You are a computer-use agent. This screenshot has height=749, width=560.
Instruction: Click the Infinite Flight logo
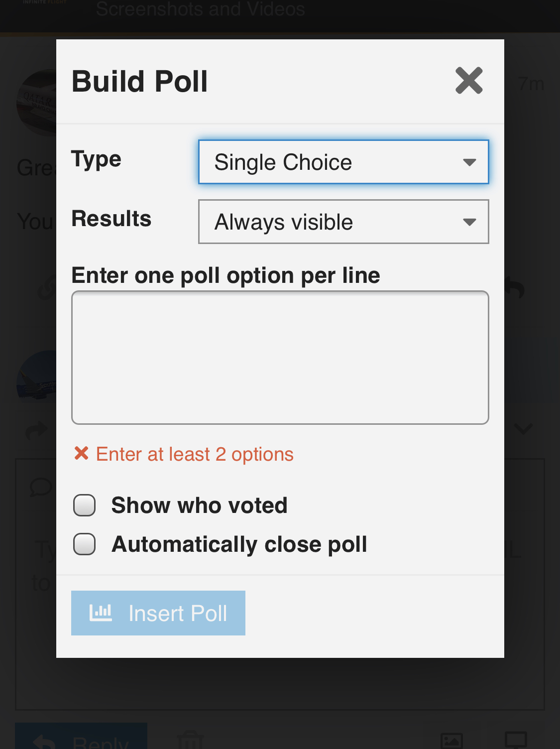[44, 2]
